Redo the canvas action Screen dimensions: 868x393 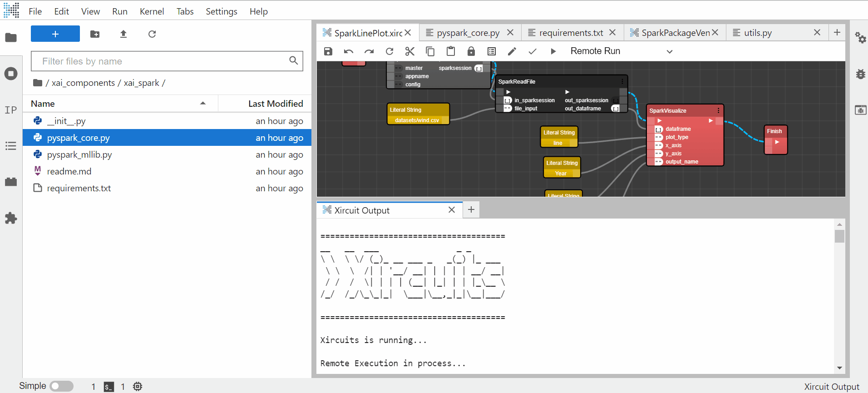(x=369, y=51)
